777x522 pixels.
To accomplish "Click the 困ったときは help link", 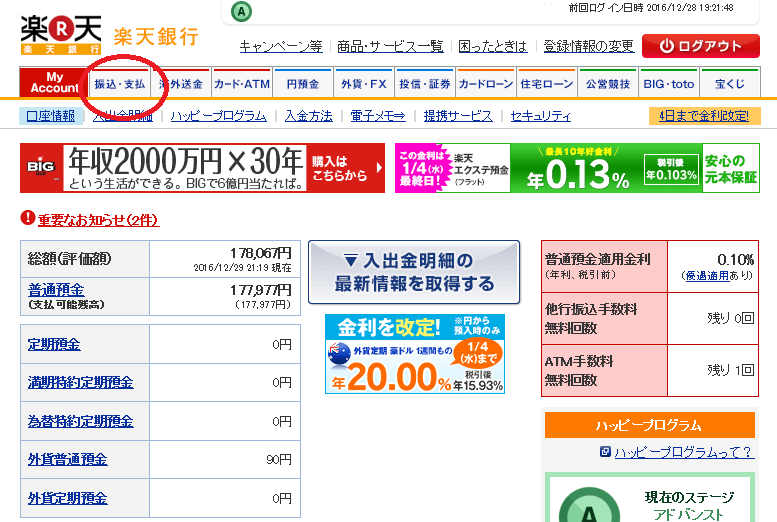I will pos(493,47).
